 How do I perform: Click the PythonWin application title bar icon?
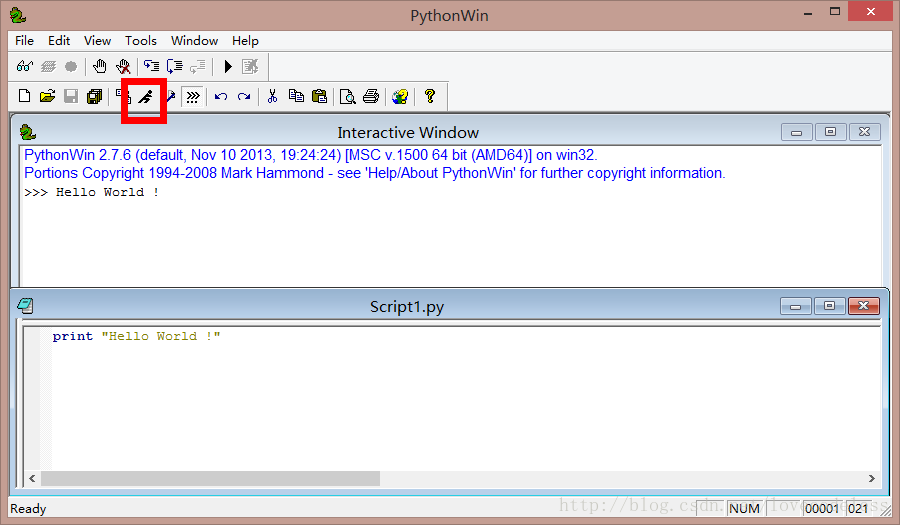coord(17,15)
